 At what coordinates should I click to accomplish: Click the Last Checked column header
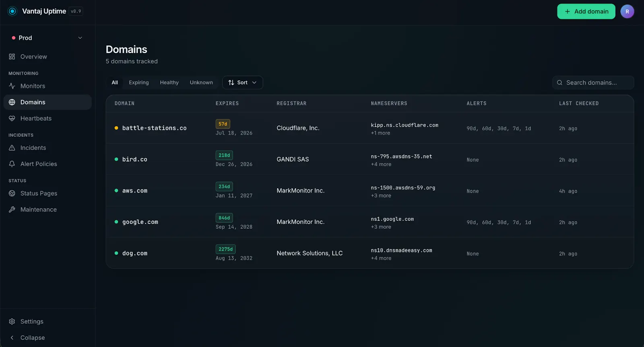[x=579, y=103]
